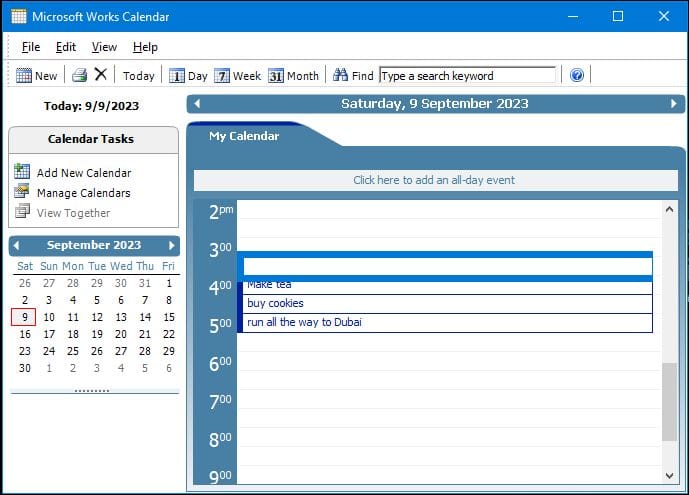Open Help using the question mark icon
The width and height of the screenshot is (689, 495).
577,75
